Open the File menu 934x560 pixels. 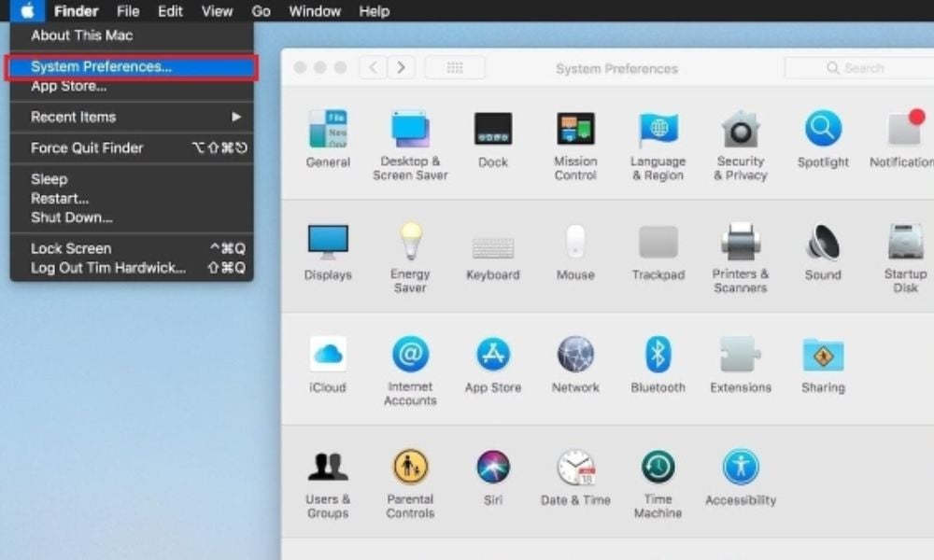[128, 11]
